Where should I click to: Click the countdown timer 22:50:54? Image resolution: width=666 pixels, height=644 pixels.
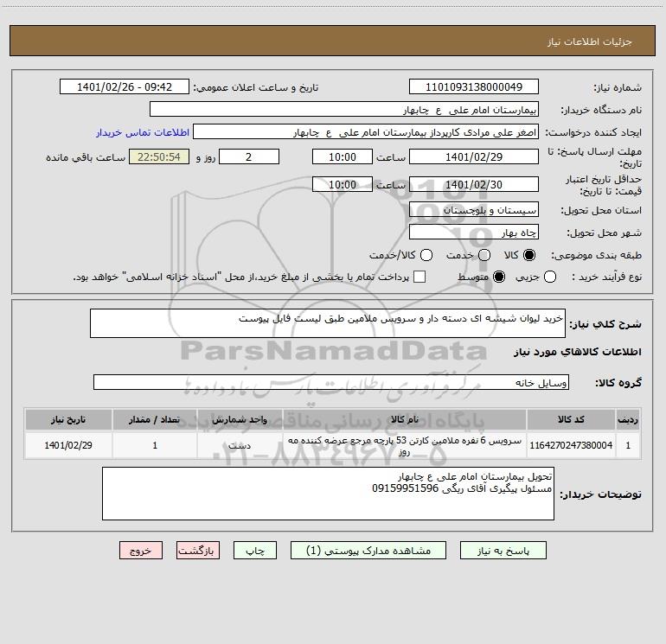tap(159, 156)
